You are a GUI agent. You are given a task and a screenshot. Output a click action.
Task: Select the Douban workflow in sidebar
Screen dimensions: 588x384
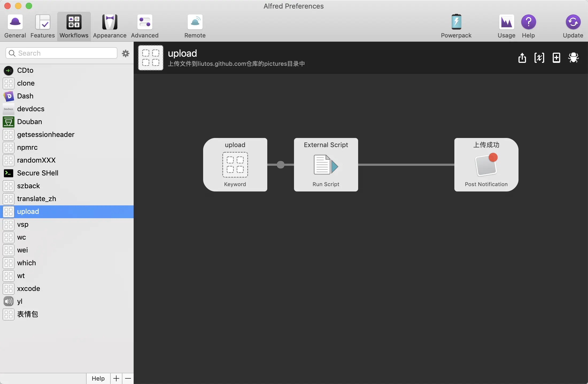pyautogui.click(x=29, y=122)
